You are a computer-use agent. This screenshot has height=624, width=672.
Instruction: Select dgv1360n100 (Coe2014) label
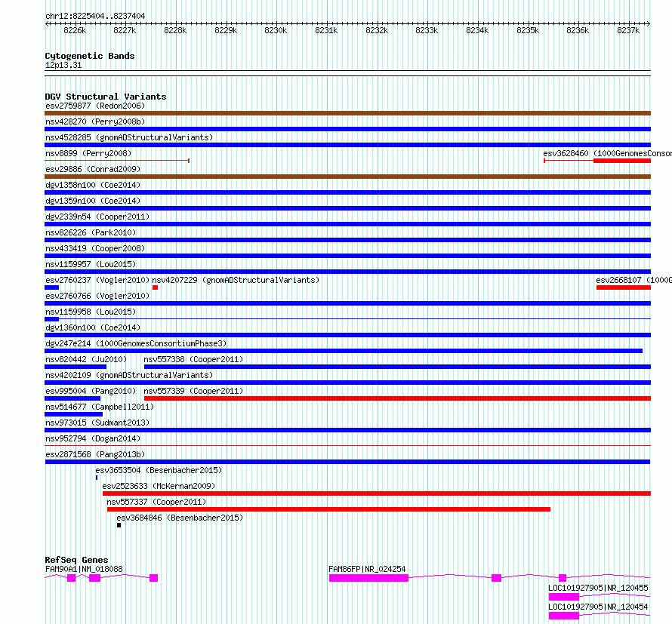point(93,327)
